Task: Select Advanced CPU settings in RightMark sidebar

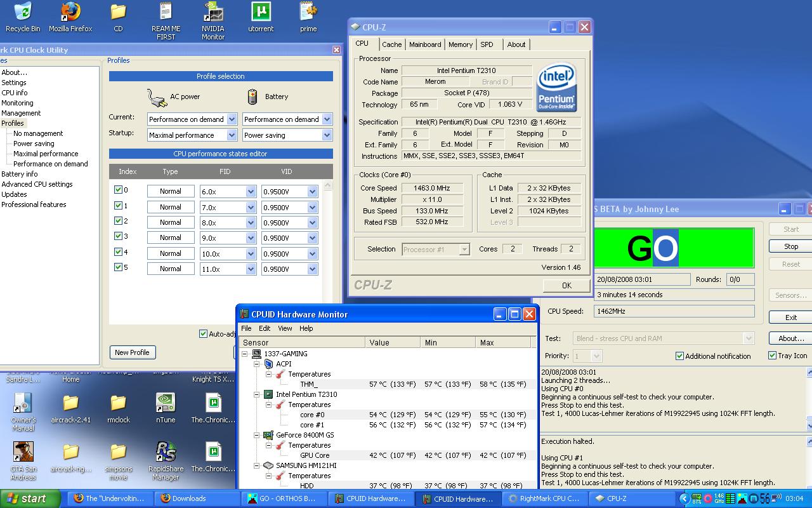Action: point(37,184)
